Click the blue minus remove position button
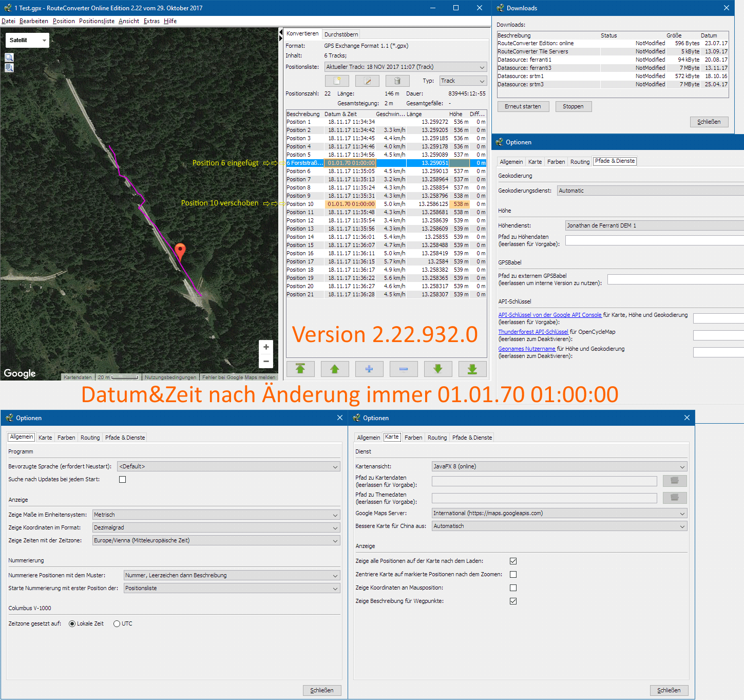The height and width of the screenshot is (700, 744). [404, 369]
